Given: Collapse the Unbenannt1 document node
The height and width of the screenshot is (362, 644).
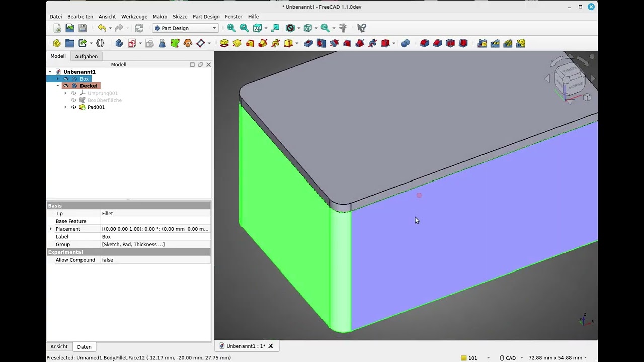Looking at the screenshot, I should (x=50, y=72).
